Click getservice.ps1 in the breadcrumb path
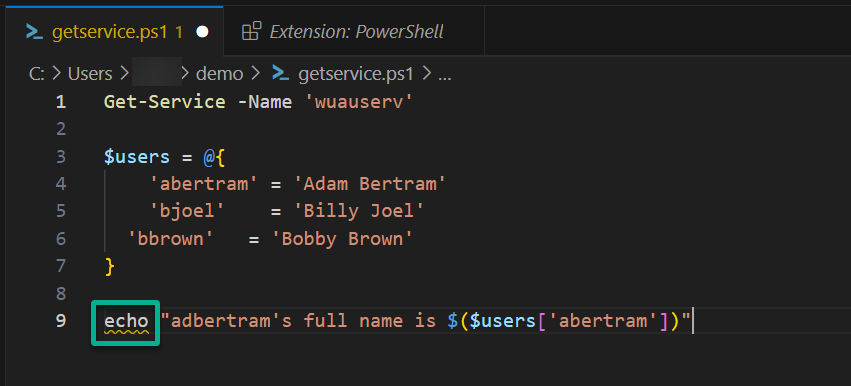The width and height of the screenshot is (851, 386). click(356, 73)
